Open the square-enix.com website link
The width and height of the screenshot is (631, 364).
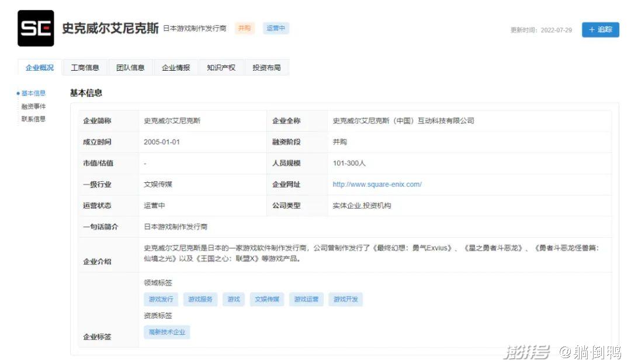[377, 185]
